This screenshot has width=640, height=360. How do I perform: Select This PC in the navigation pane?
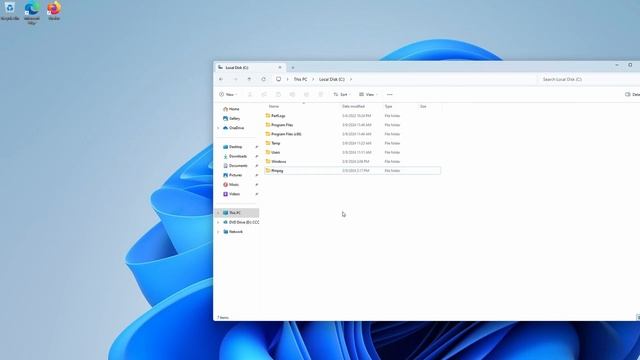(237, 213)
